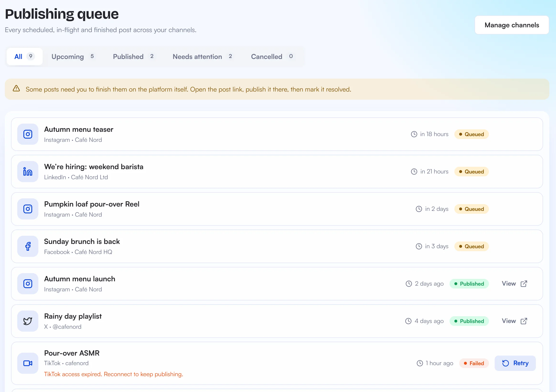Open the Autumn menu launch title
The image size is (556, 392).
point(80,279)
